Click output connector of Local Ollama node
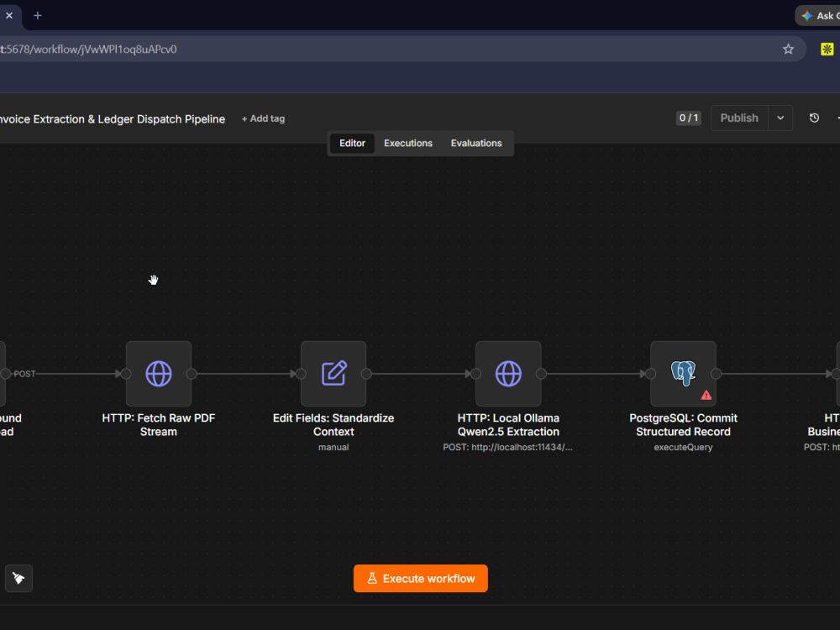The image size is (840, 630). click(541, 374)
